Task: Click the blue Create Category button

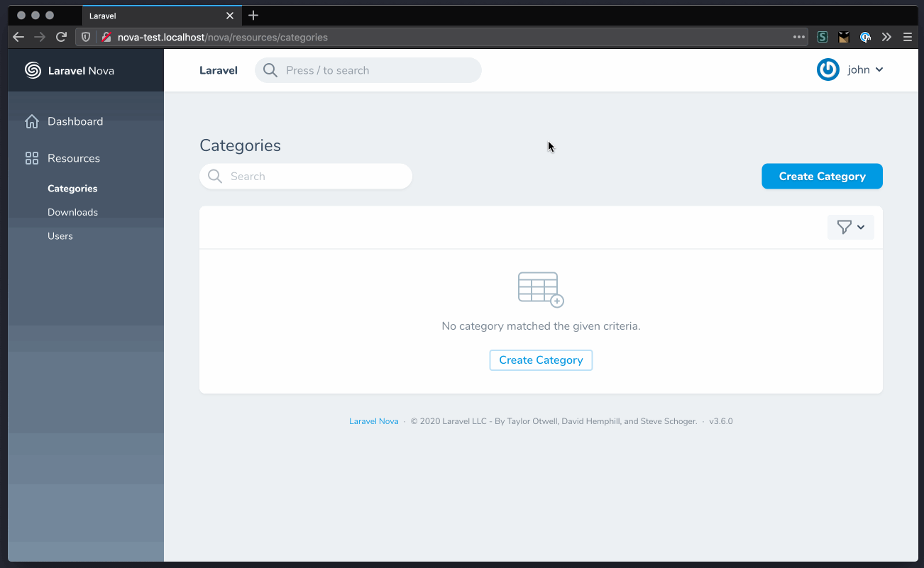Action: click(x=822, y=176)
